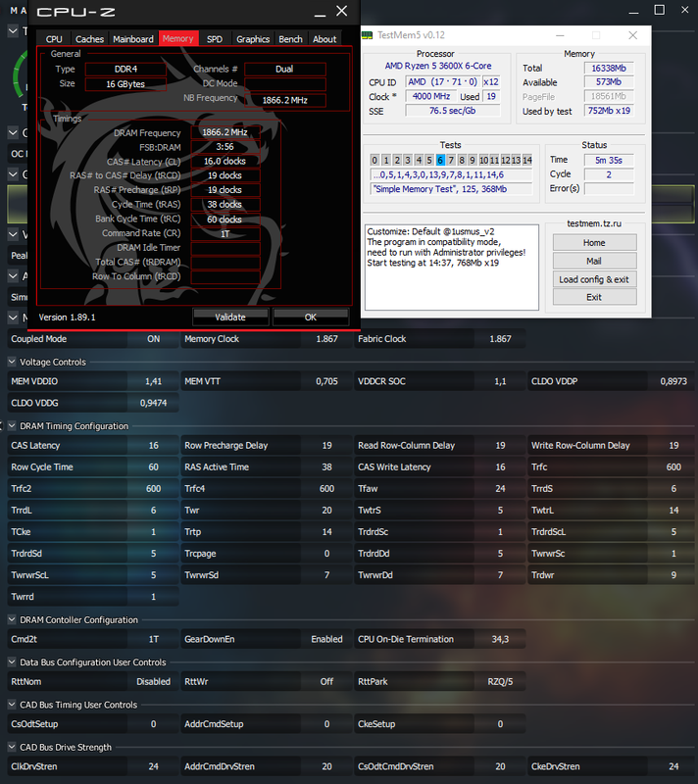698x784 pixels.
Task: Close the Ryzen Master background window
Action: pos(685,10)
